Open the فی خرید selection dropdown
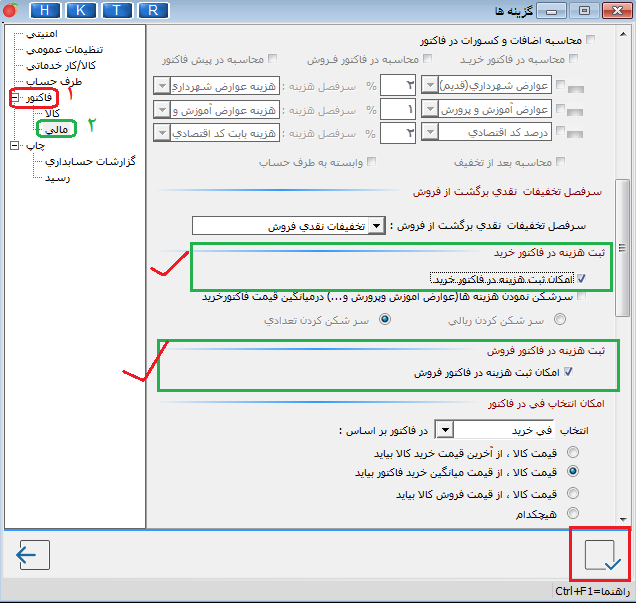 tap(445, 430)
